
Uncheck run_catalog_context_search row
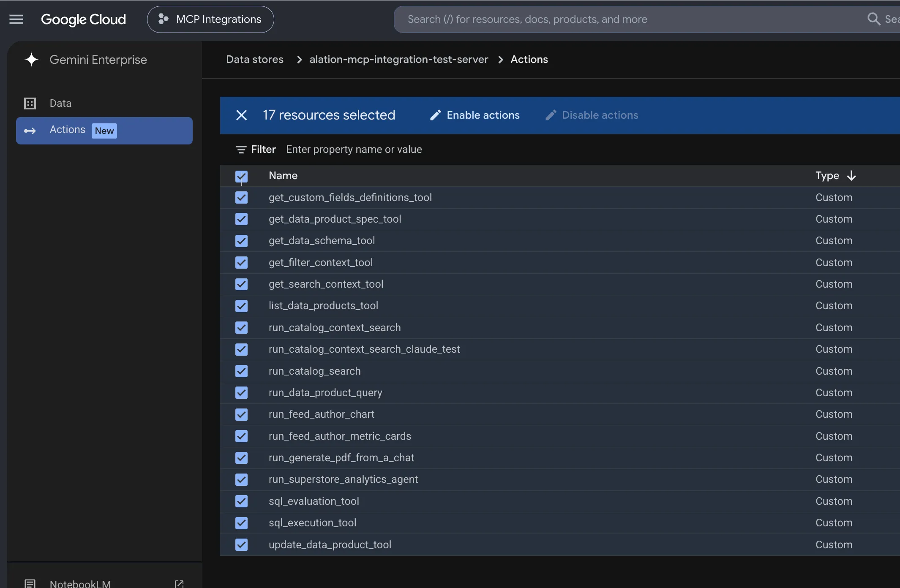click(241, 328)
